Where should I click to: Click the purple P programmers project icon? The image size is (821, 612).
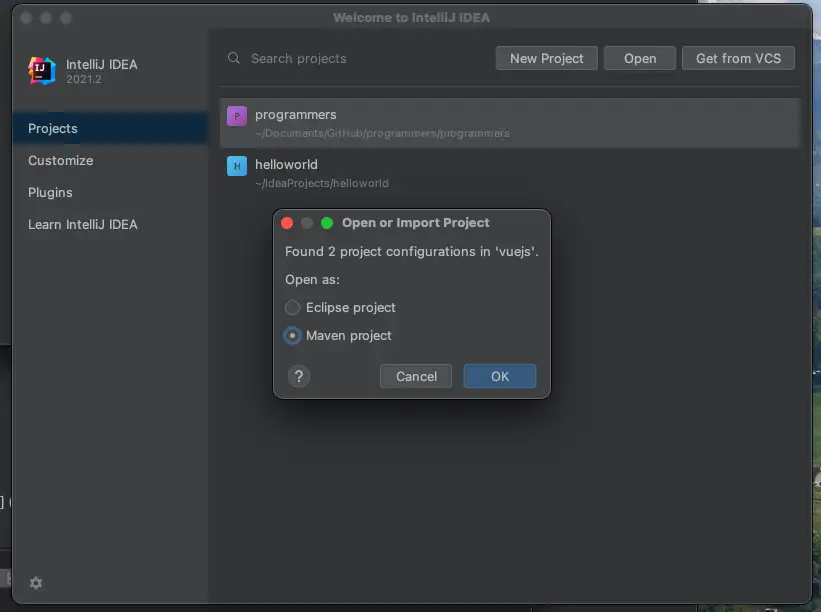[237, 116]
